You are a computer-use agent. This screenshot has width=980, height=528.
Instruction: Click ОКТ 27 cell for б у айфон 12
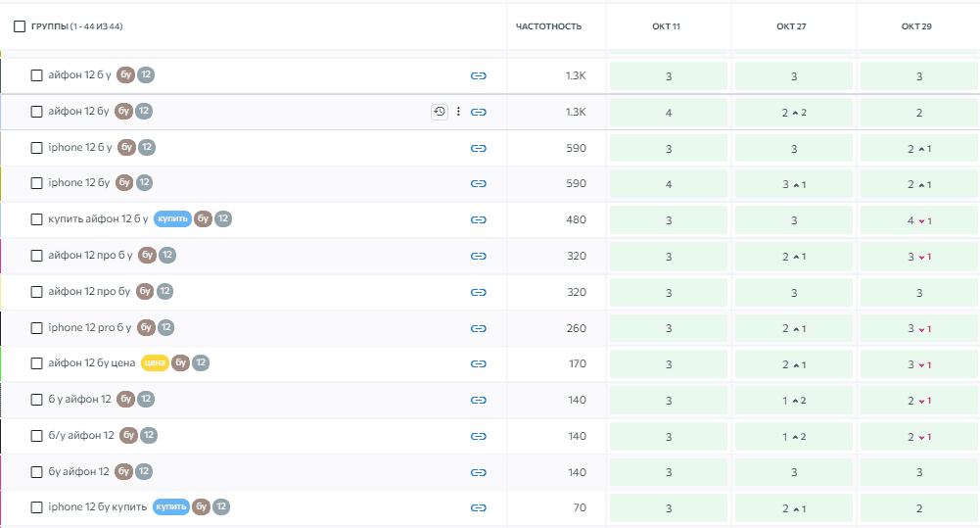click(x=794, y=401)
